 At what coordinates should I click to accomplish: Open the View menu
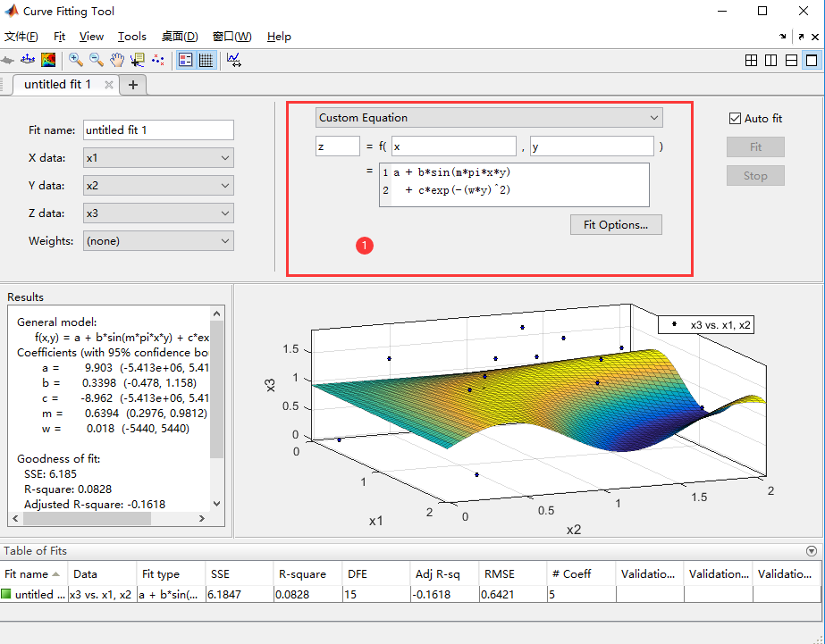[91, 37]
